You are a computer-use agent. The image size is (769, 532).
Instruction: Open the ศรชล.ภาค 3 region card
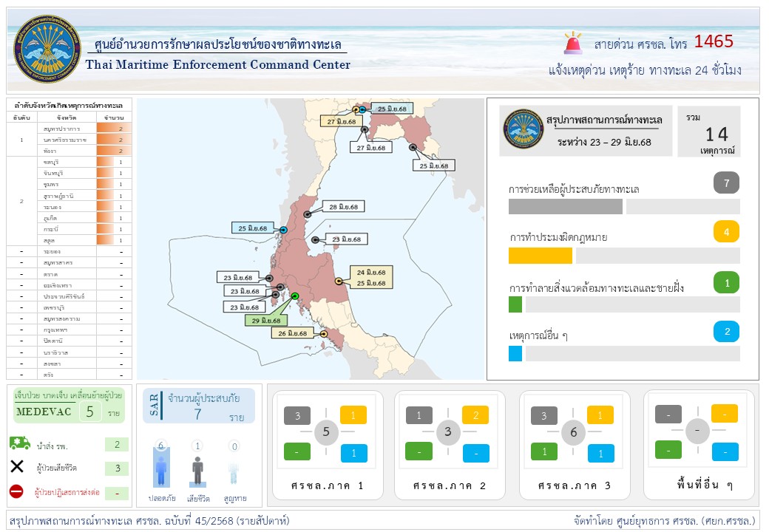[x=573, y=446]
